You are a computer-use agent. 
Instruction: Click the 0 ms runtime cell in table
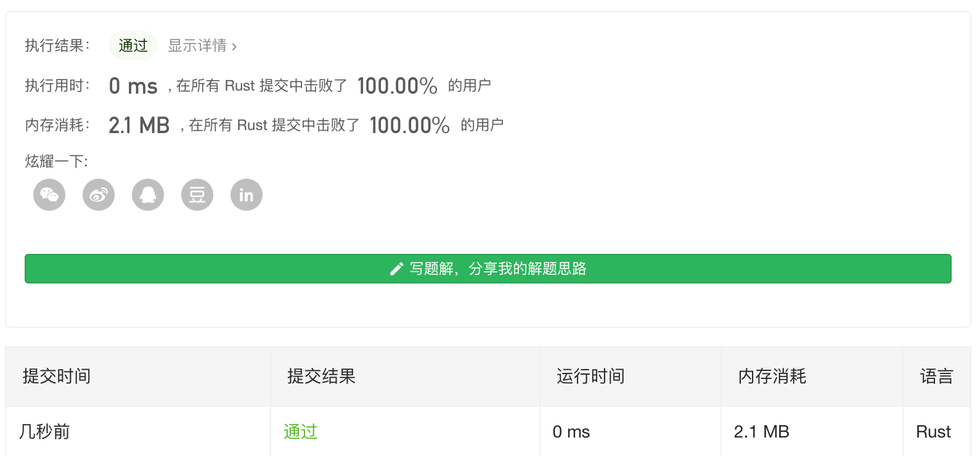[571, 431]
